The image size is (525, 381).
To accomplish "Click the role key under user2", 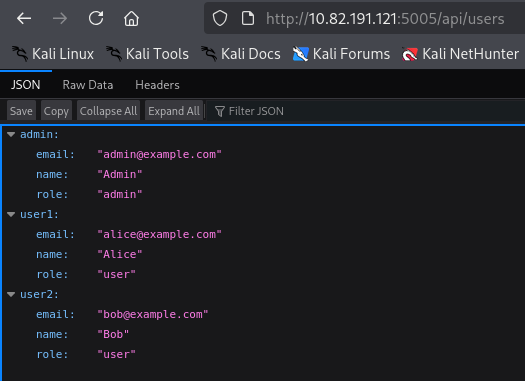I will tap(52, 355).
